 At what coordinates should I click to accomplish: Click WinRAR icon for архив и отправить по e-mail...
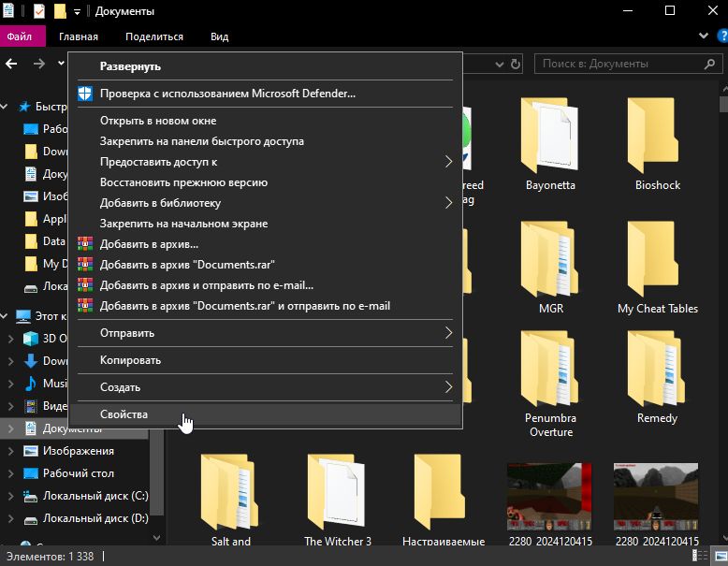pyautogui.click(x=85, y=284)
